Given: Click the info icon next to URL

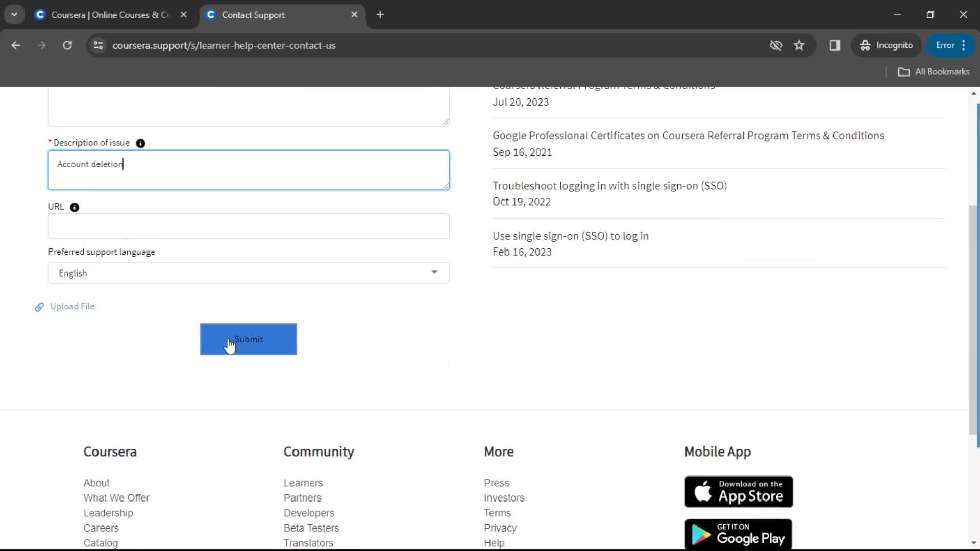Looking at the screenshot, I should coord(75,207).
